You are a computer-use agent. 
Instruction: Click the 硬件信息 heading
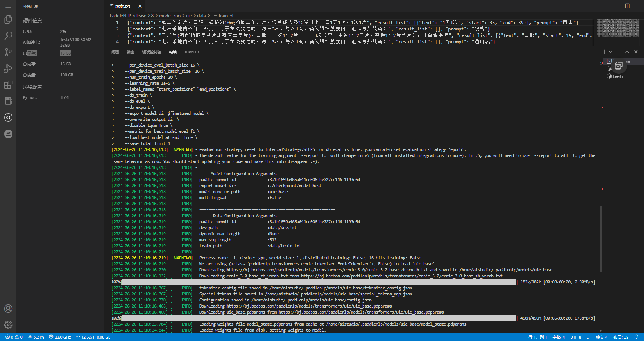[x=32, y=21]
